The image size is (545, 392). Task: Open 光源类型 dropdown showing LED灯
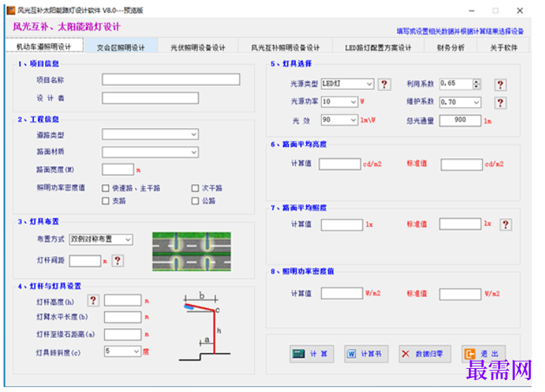[x=348, y=84]
